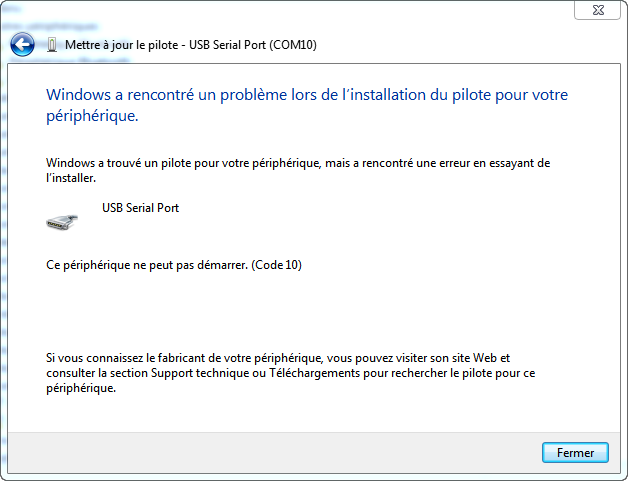Screen dimensions: 628x481
Task: Click the words "l'installer." under the heading
Action: [71, 177]
